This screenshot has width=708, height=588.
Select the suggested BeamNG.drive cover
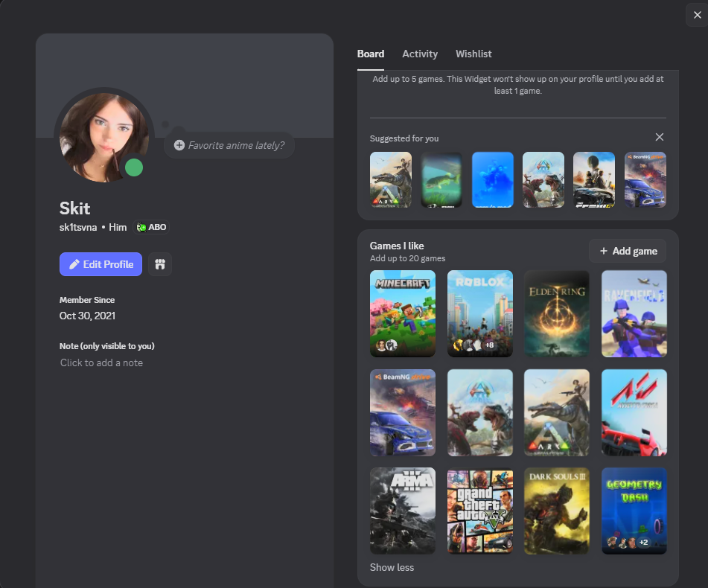point(645,179)
